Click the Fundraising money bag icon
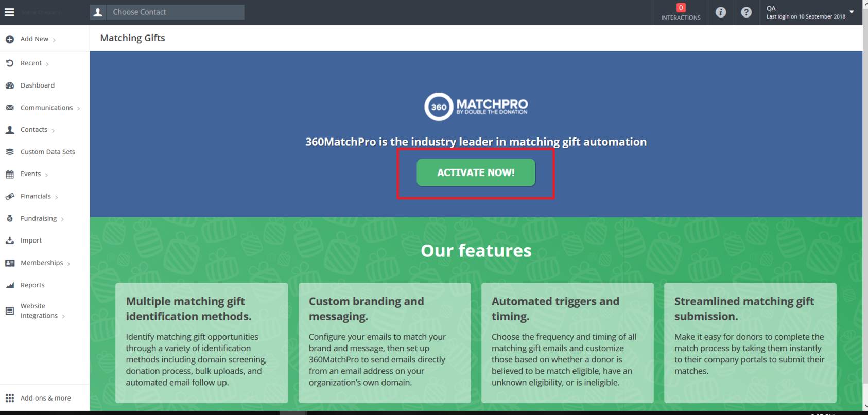The width and height of the screenshot is (868, 415). pos(10,218)
